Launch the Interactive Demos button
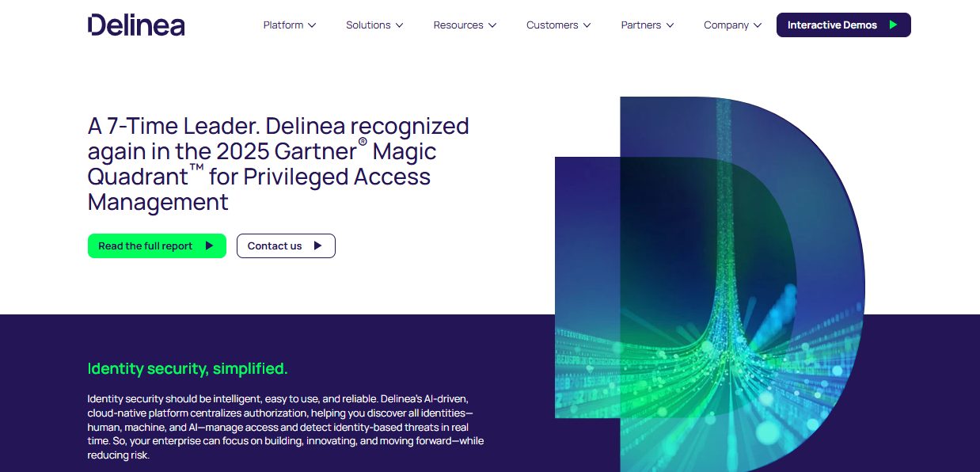The image size is (980, 472). [x=844, y=25]
